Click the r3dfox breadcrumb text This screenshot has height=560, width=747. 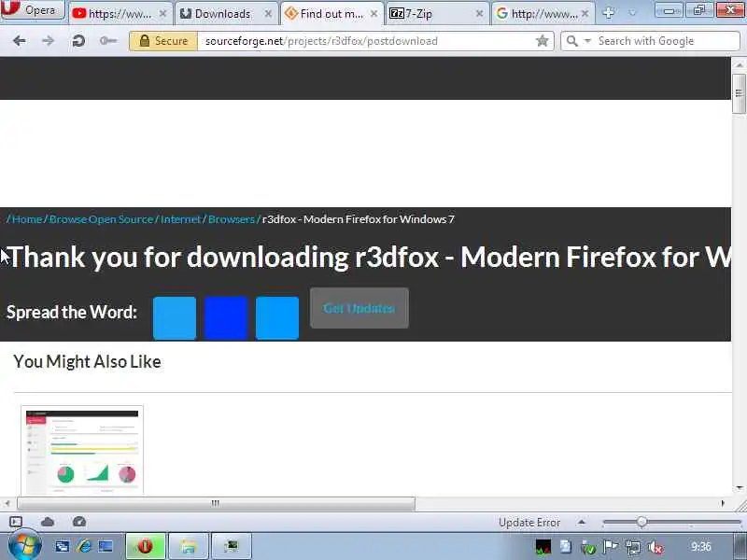click(359, 219)
